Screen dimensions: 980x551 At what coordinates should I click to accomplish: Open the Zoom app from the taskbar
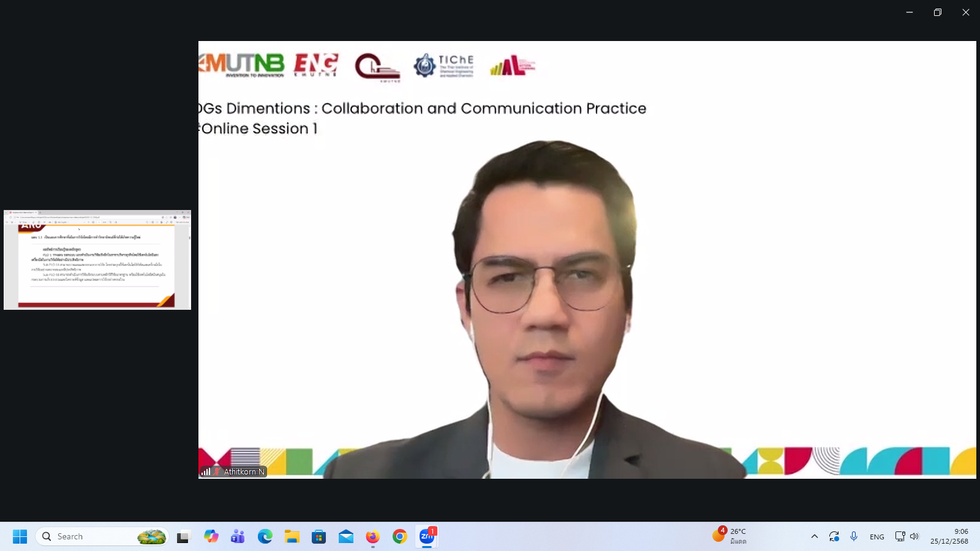pyautogui.click(x=427, y=537)
